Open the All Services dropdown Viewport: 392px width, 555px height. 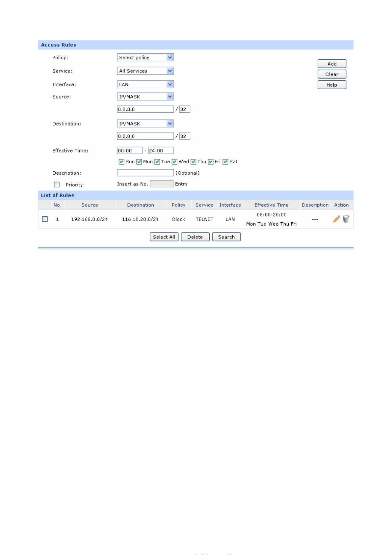[x=145, y=71]
